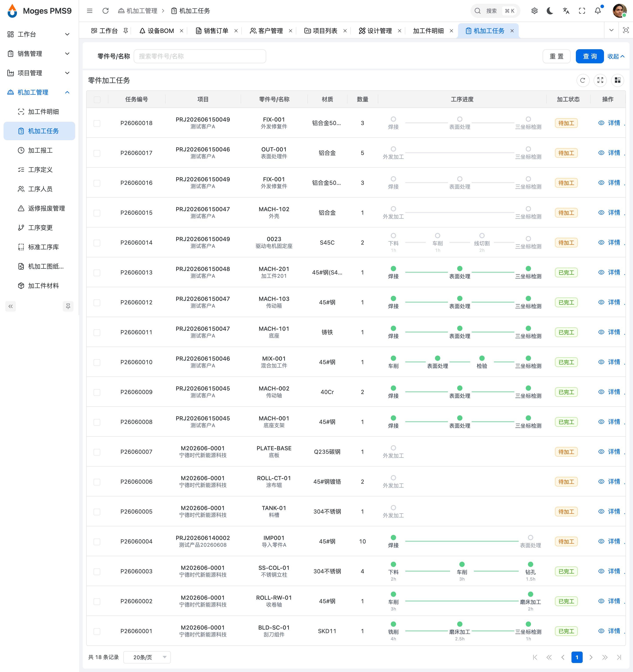The width and height of the screenshot is (633, 672).
Task: Open the global 搜索 box
Action: pyautogui.click(x=495, y=11)
